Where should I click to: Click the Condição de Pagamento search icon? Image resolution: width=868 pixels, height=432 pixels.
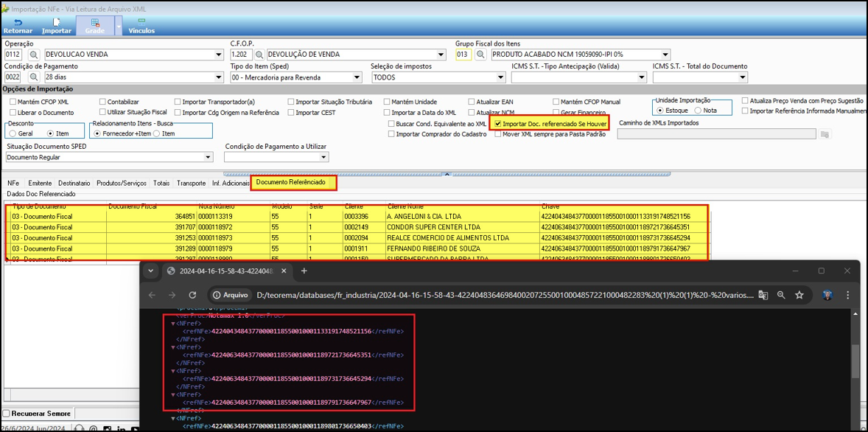pyautogui.click(x=34, y=77)
